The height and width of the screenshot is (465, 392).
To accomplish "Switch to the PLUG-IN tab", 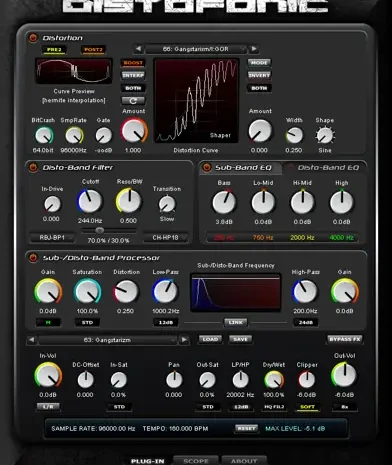I will pos(148,461).
